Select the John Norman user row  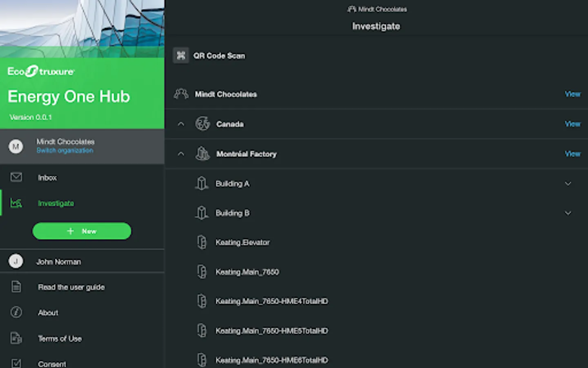point(82,261)
